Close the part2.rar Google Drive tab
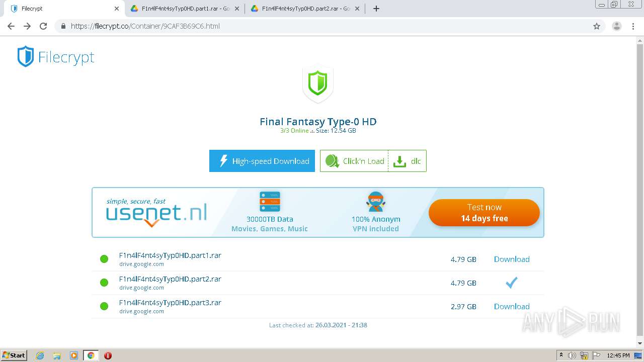The width and height of the screenshot is (644, 362). [357, 9]
